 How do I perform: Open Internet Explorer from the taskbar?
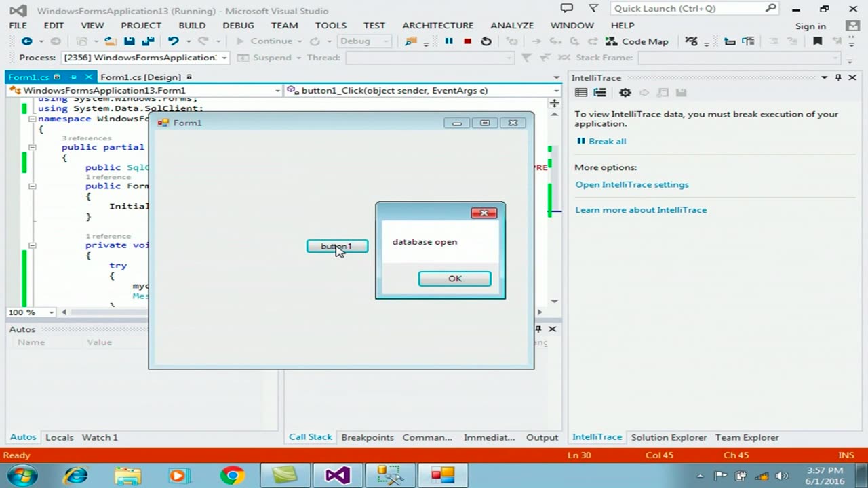click(x=75, y=475)
